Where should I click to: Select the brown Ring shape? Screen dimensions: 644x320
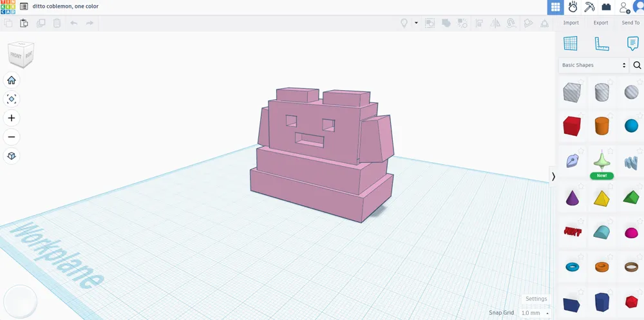631,267
